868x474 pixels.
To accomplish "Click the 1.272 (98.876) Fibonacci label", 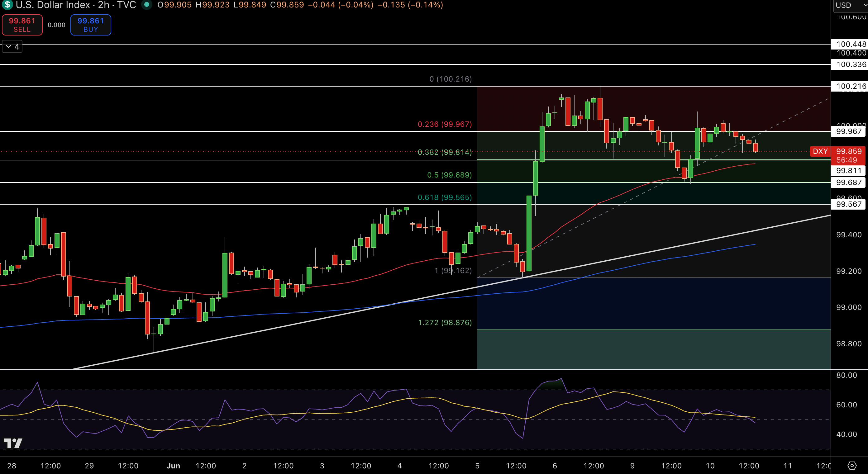I will tap(445, 323).
